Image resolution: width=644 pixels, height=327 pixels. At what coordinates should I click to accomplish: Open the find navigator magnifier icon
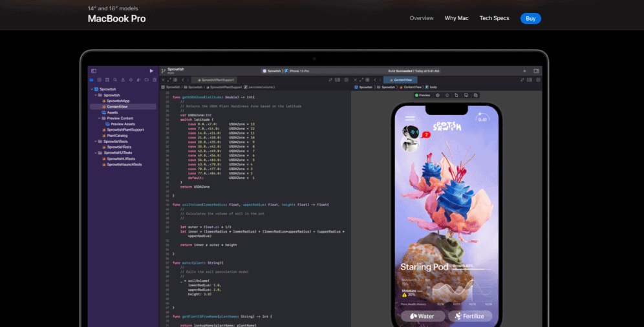[x=115, y=80]
